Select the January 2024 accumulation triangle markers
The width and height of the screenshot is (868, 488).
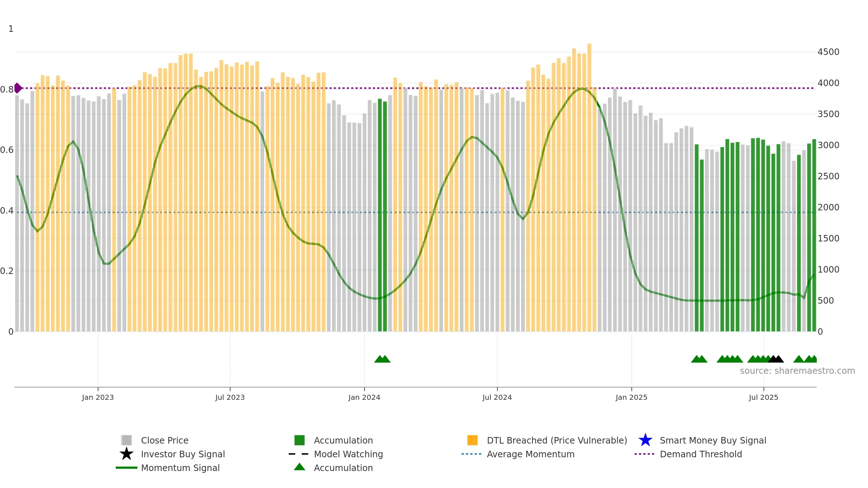coord(382,359)
